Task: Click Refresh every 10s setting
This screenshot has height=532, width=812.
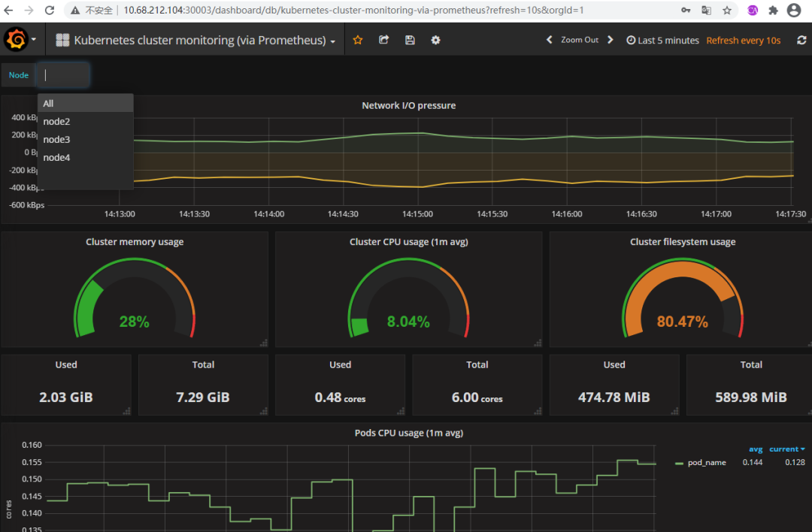Action: (743, 40)
